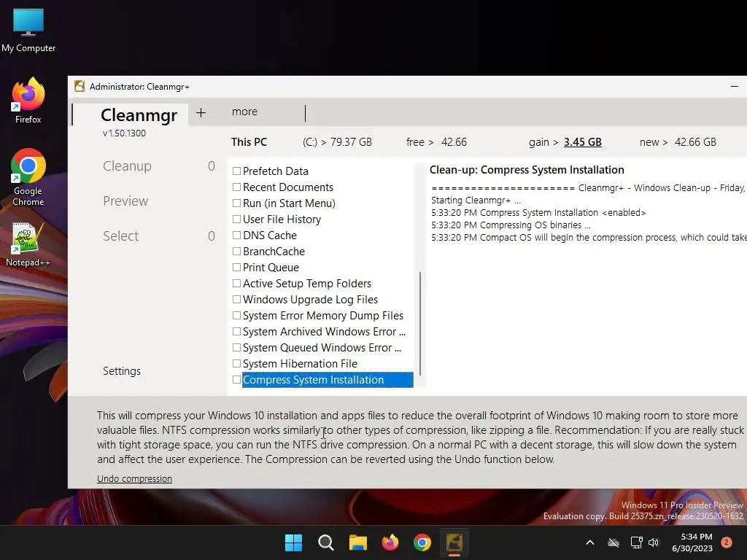
Task: Check BranchCache
Action: (236, 251)
